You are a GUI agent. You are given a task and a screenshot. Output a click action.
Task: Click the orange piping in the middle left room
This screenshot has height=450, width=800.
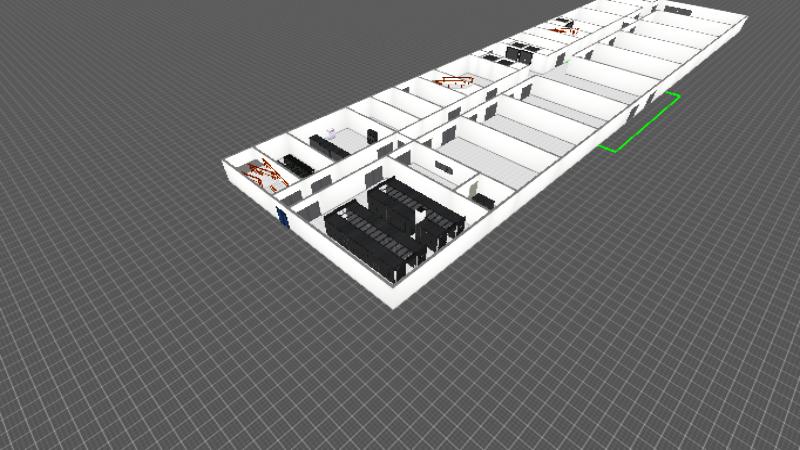447,80
